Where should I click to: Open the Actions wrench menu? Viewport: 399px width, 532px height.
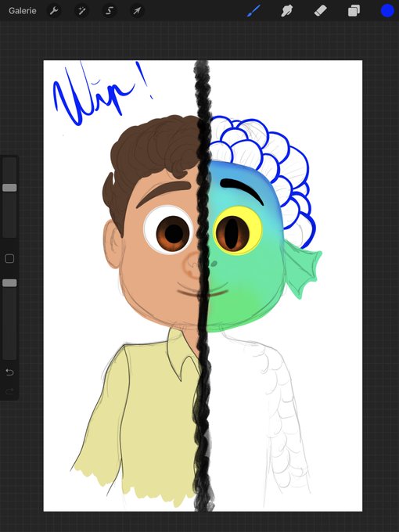coord(54,11)
